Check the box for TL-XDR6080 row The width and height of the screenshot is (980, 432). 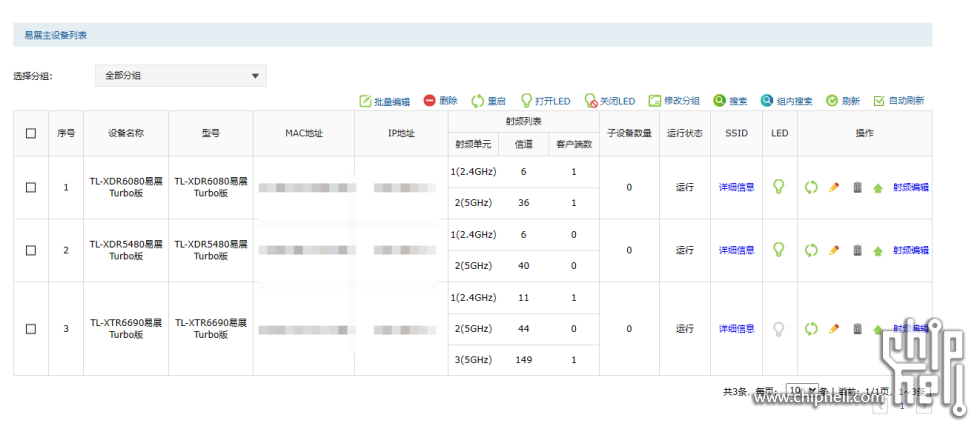point(31,188)
